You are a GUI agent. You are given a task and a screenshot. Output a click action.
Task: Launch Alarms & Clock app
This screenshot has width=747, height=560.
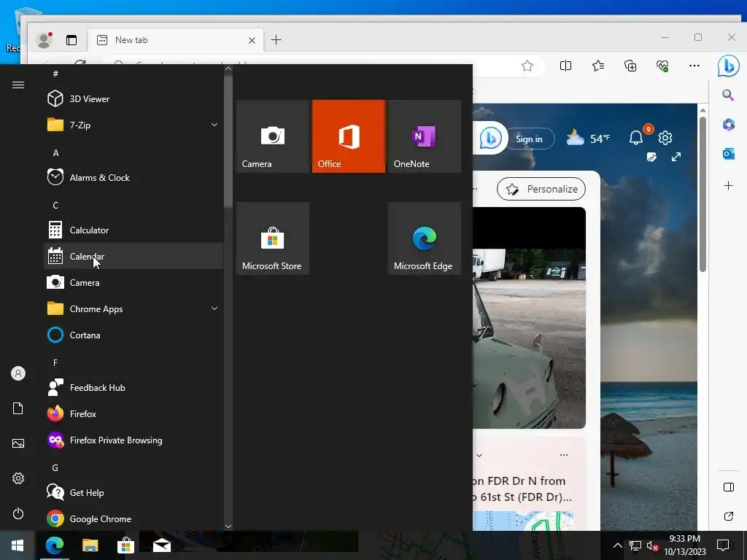click(133, 178)
